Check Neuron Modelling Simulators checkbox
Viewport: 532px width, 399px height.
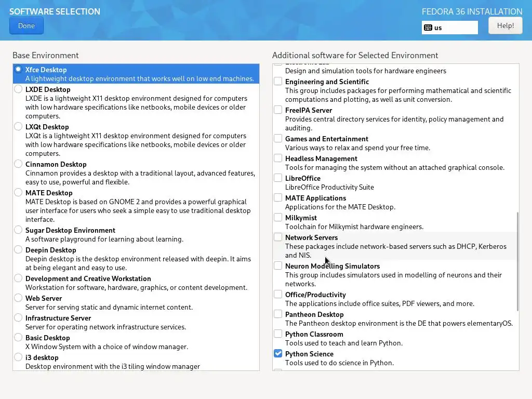(x=278, y=265)
